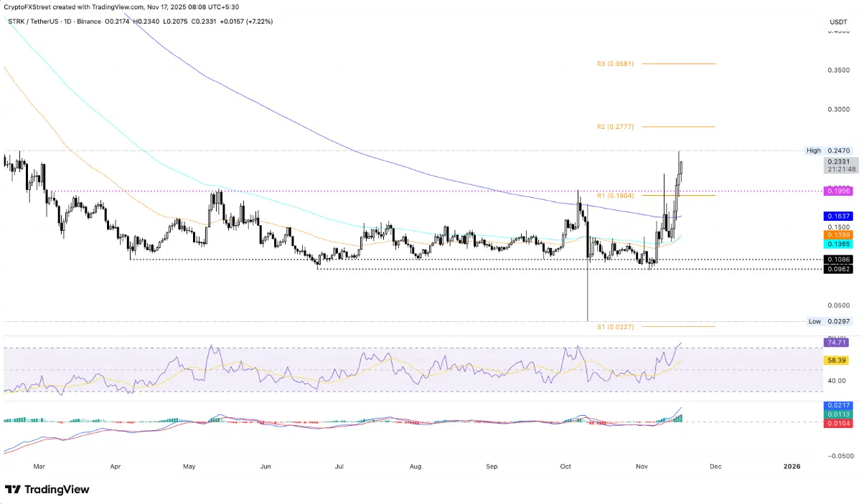Click the black 0.0962 support level tag
864x504 pixels.
(838, 269)
